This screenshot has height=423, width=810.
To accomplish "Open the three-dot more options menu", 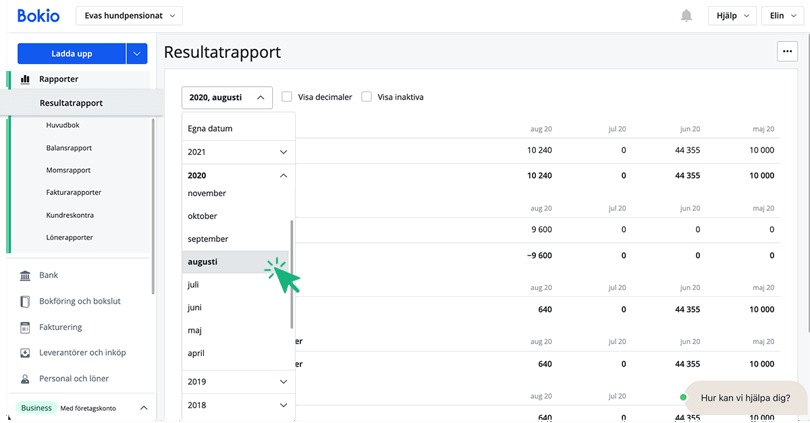I will (786, 52).
